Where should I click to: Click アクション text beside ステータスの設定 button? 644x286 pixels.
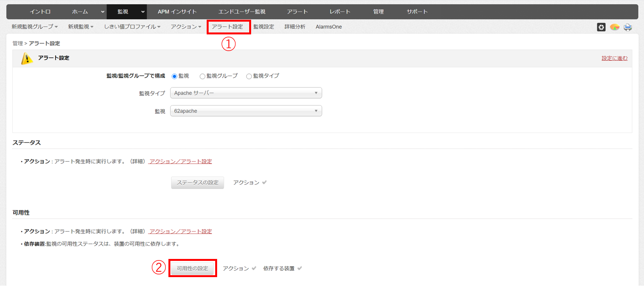246,182
